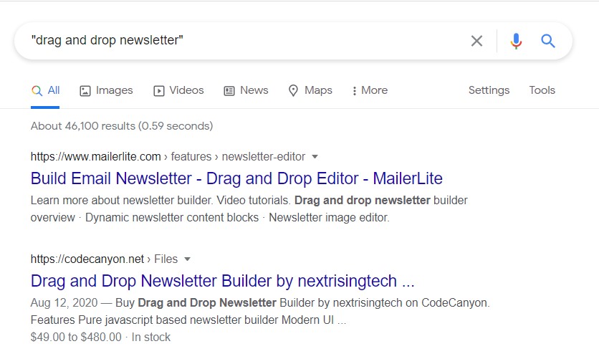This screenshot has height=364, width=599.
Task: Click the Videos tab play icon
Action: point(159,91)
